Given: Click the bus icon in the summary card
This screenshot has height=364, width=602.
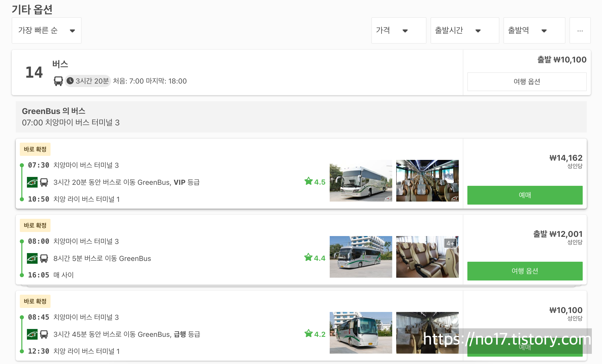Looking at the screenshot, I should pyautogui.click(x=58, y=81).
